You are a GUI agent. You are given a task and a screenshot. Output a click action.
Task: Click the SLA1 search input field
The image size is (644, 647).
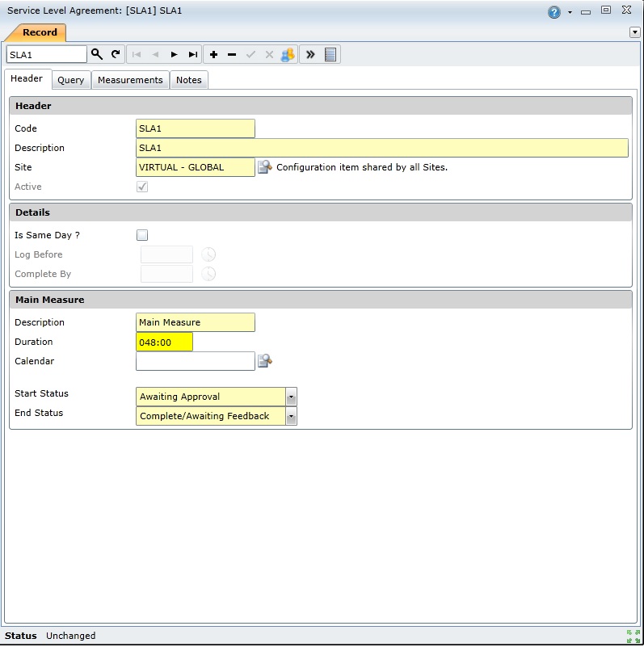pos(47,54)
